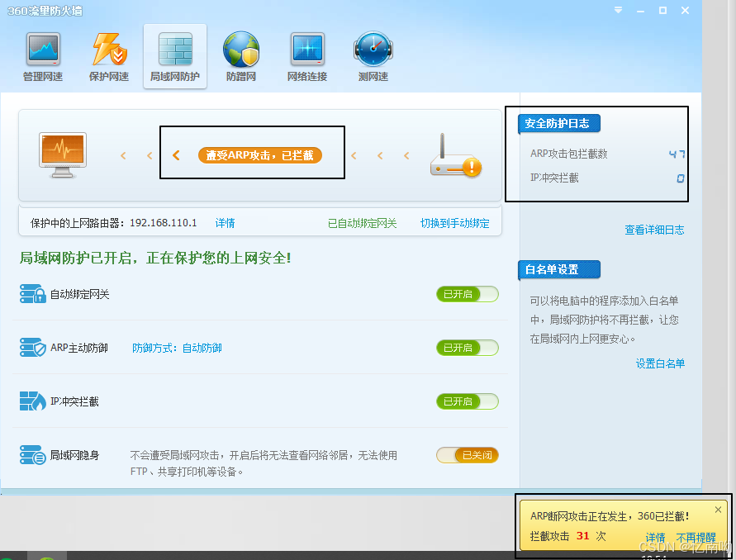Image resolution: width=736 pixels, height=560 pixels.
Task: Click 不再提醒 in the popup
Action: (x=696, y=537)
